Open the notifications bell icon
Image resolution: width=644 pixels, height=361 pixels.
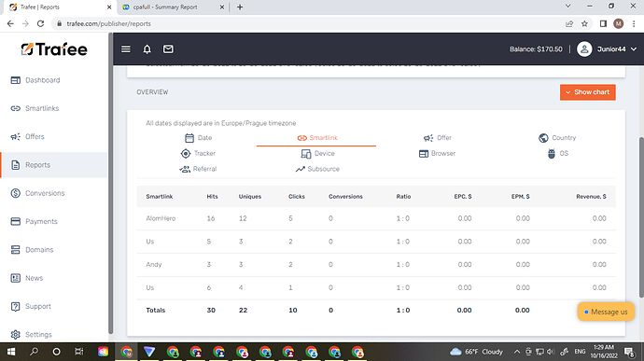point(147,49)
